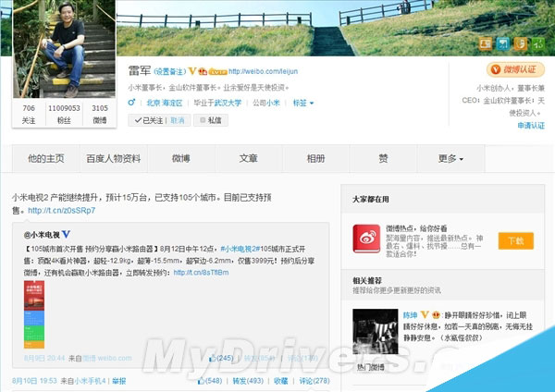Click the orange 微博认证 badge
Viewport: 555px width, 392px height.
(x=515, y=69)
